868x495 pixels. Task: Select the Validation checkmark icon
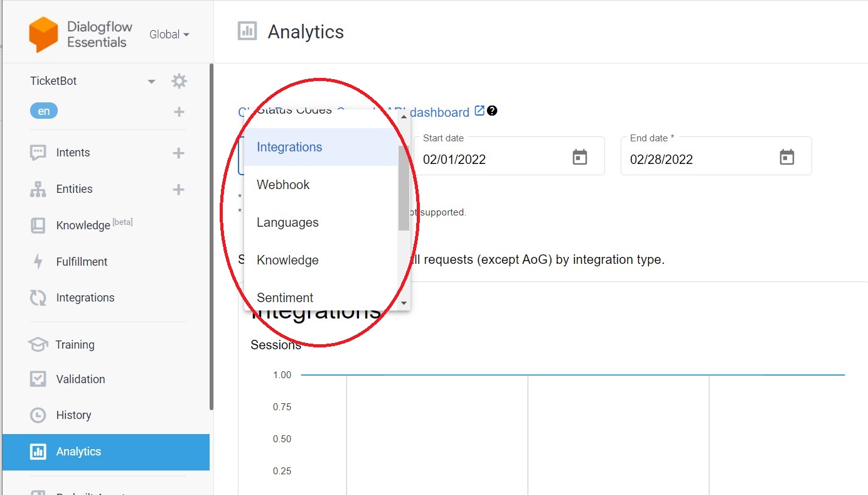pos(38,379)
